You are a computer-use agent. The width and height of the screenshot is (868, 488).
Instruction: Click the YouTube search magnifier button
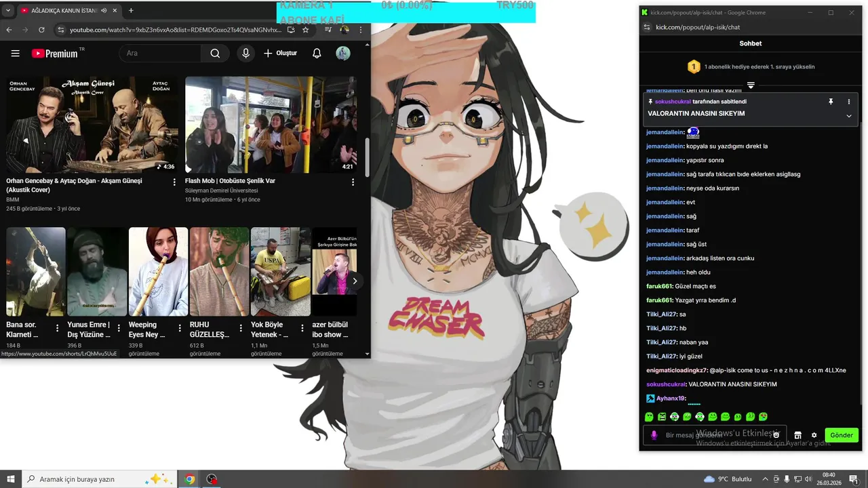click(x=215, y=54)
